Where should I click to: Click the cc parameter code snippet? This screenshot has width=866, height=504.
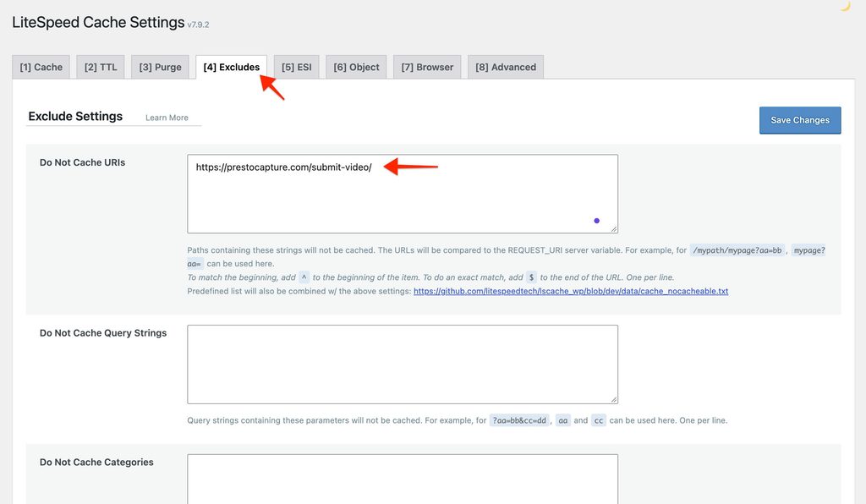pos(599,420)
